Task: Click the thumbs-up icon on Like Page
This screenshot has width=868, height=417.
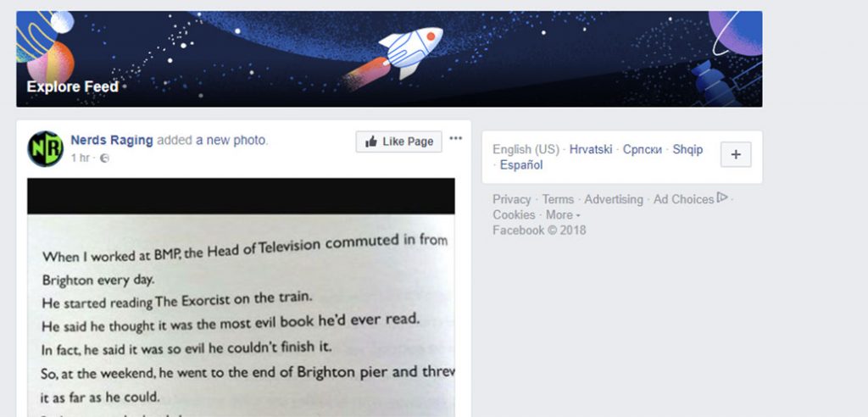Action: pyautogui.click(x=371, y=142)
